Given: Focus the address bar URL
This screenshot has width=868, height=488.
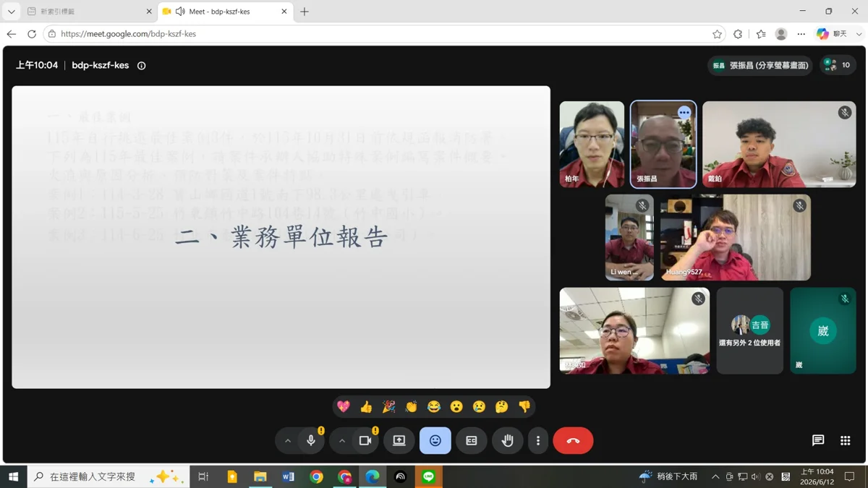Looking at the screenshot, I should pyautogui.click(x=128, y=34).
